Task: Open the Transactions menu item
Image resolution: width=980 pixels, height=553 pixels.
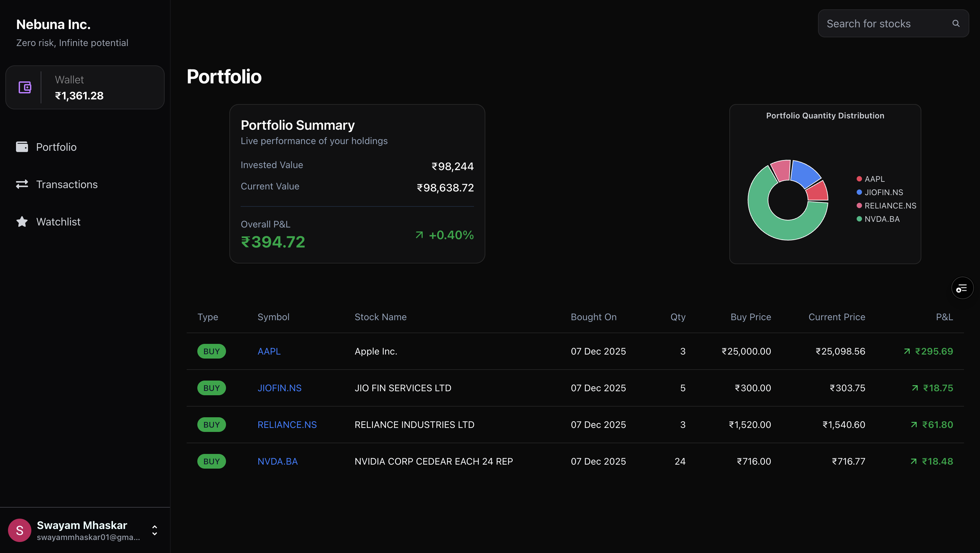Action: 67,184
